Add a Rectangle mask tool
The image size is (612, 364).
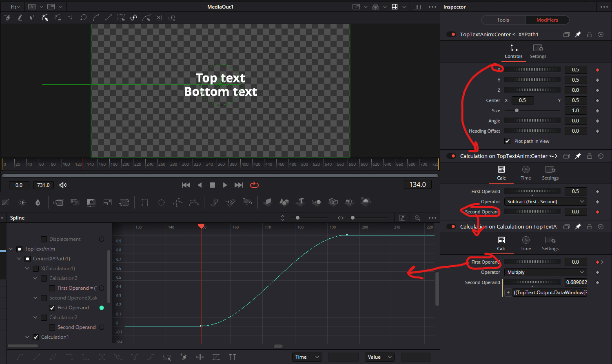click(145, 202)
